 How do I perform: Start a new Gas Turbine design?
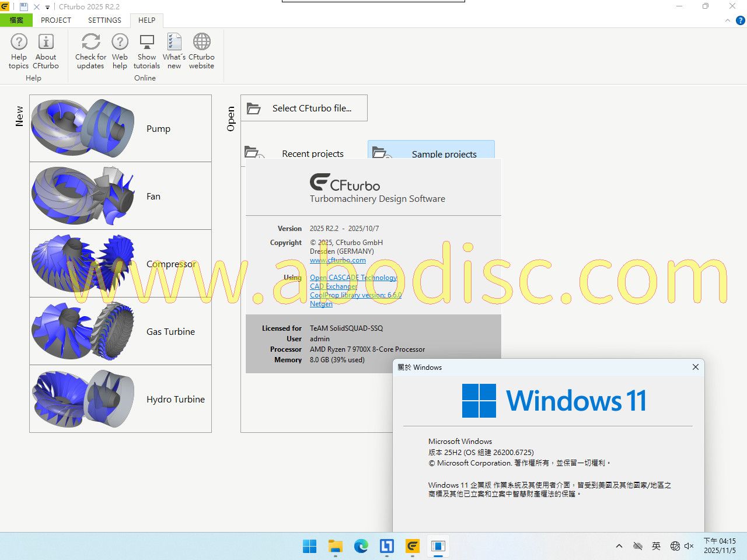pos(120,331)
